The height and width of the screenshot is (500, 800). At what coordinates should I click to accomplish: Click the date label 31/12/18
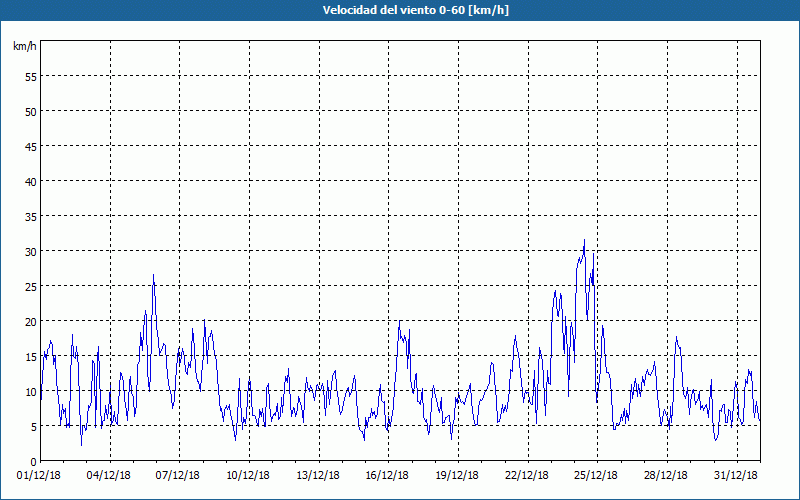[736, 476]
